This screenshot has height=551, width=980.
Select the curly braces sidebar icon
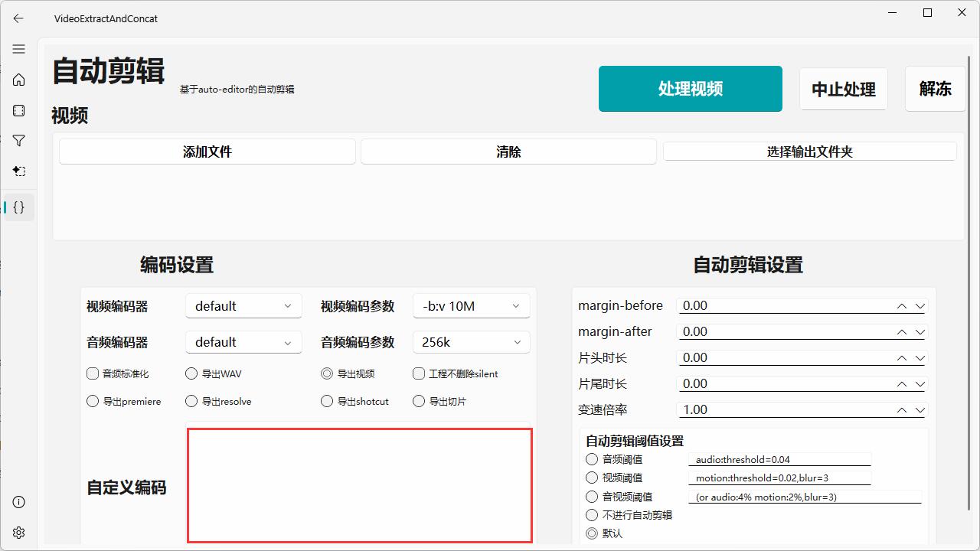tap(19, 207)
